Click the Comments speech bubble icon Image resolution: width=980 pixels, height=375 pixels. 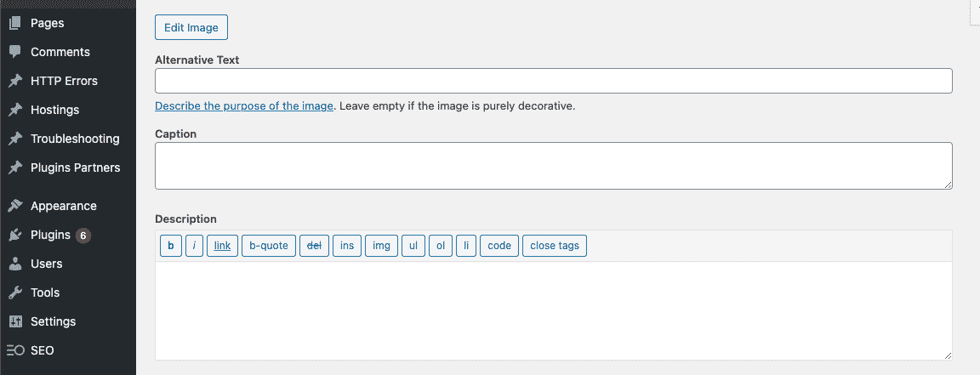tap(15, 52)
